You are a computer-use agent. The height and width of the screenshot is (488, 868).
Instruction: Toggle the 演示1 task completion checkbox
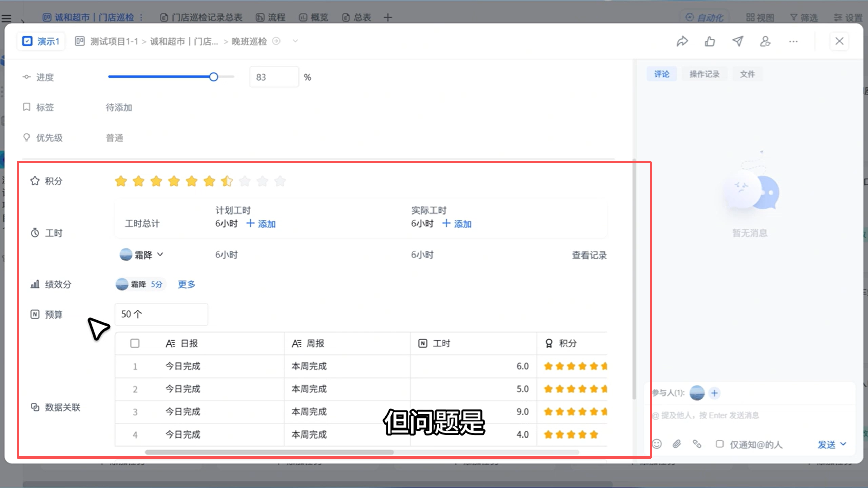click(27, 41)
